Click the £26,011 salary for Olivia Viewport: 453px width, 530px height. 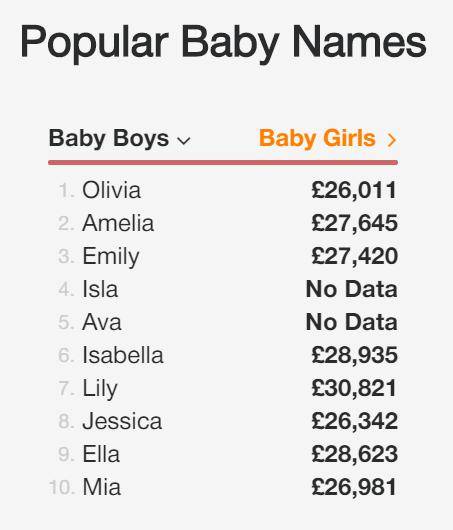pyautogui.click(x=354, y=191)
